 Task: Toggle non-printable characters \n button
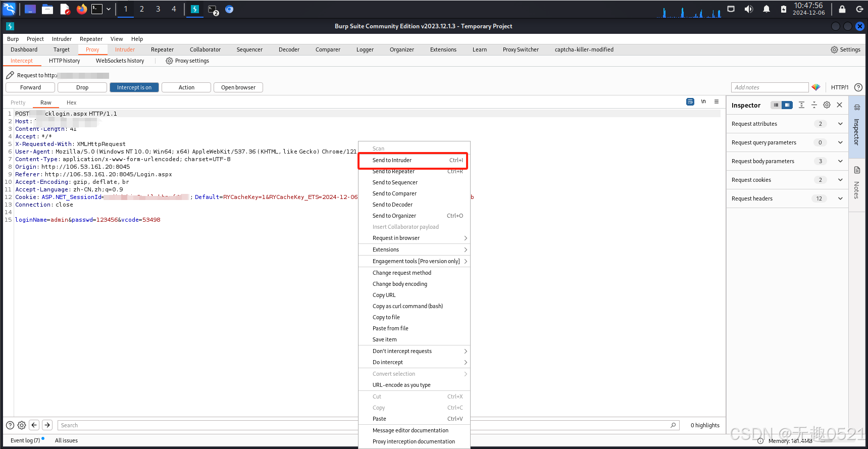pos(703,102)
